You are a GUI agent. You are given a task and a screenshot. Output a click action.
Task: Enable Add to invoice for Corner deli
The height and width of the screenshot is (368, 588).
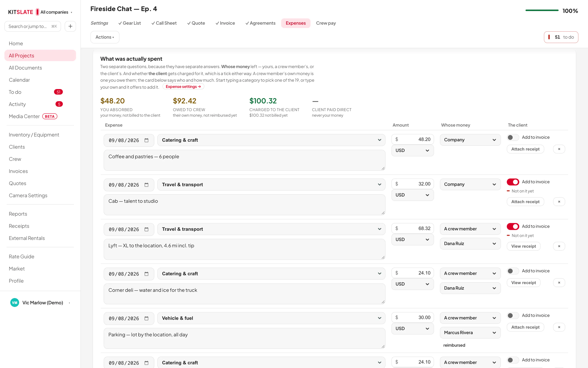click(x=513, y=271)
